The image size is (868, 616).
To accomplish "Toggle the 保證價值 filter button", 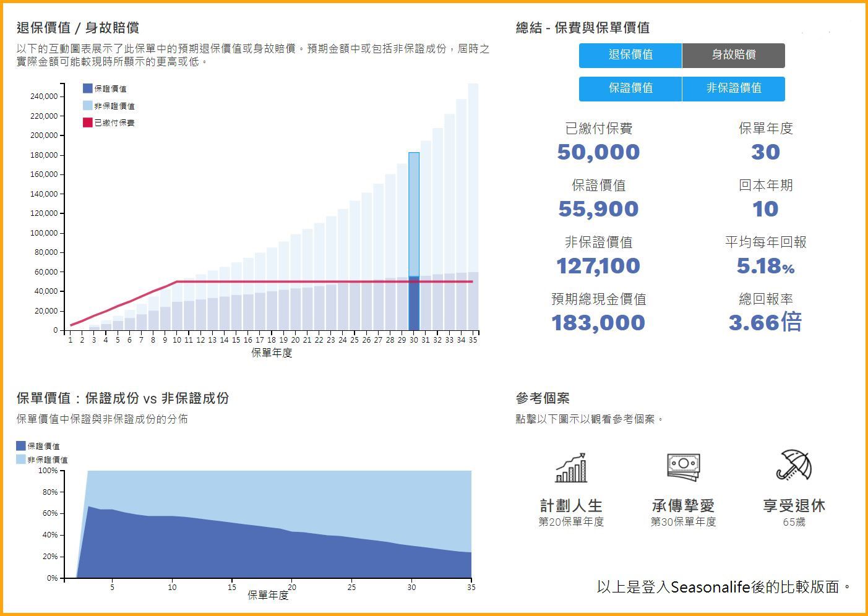I will click(x=630, y=88).
